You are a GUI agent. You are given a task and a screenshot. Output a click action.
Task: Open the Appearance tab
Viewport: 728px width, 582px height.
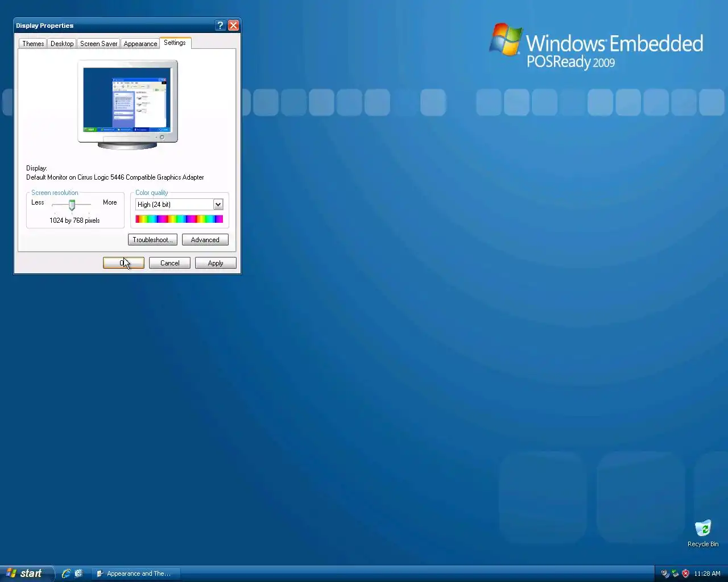coord(140,44)
